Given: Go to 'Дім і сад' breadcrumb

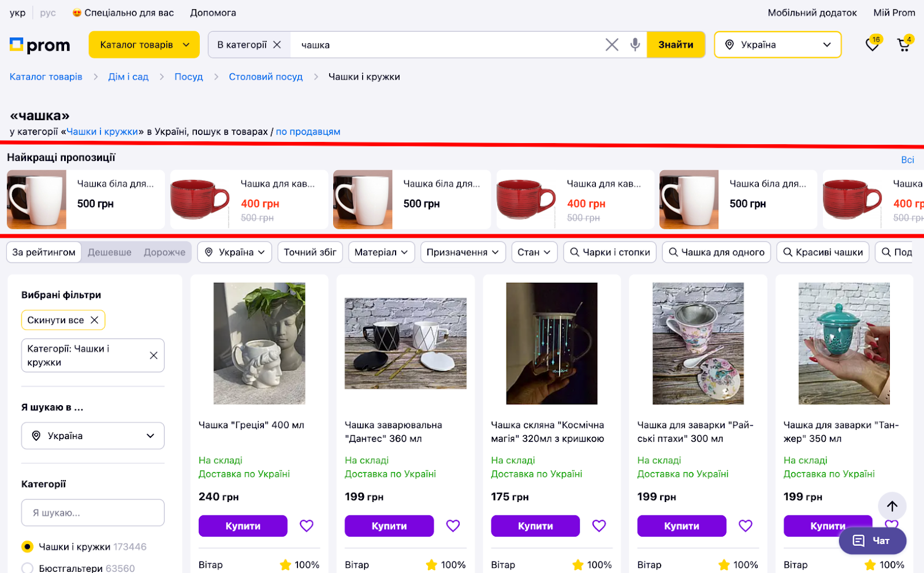Looking at the screenshot, I should (128, 77).
